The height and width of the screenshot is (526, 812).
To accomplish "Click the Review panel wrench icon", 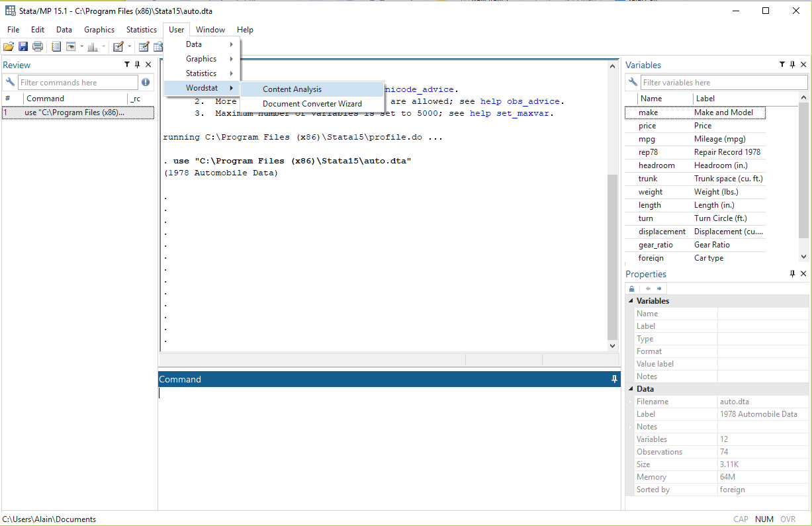I will coord(10,83).
